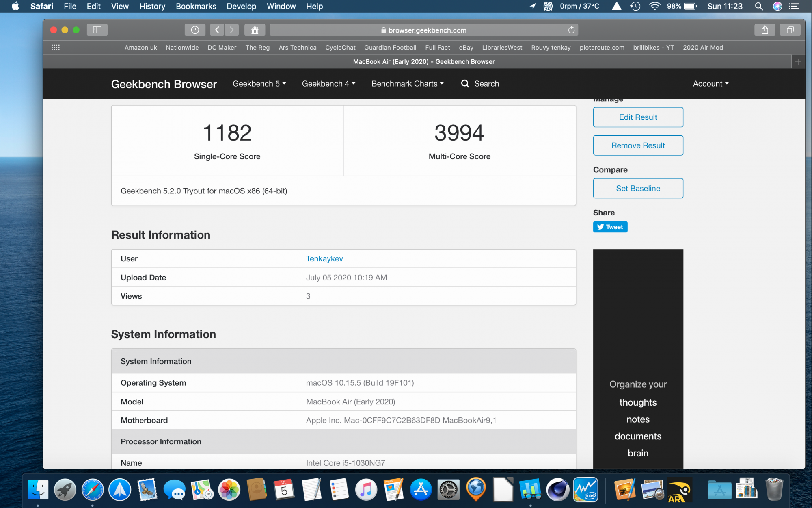This screenshot has height=508, width=812.
Task: Expand the Geekbench 5 dropdown
Action: click(259, 84)
